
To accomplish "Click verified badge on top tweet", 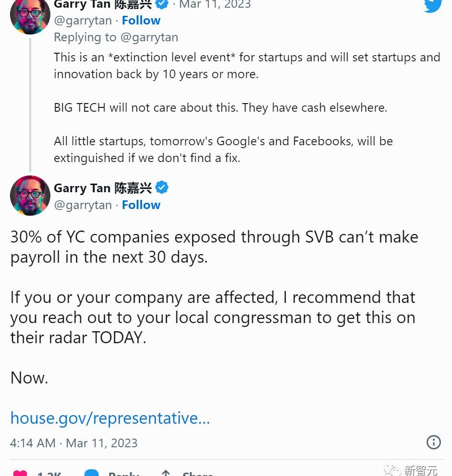I will point(162,4).
